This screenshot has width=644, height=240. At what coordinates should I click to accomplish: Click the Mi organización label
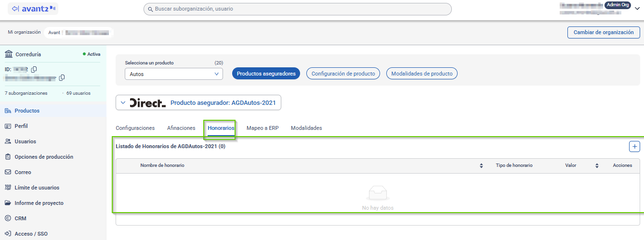coord(24,32)
